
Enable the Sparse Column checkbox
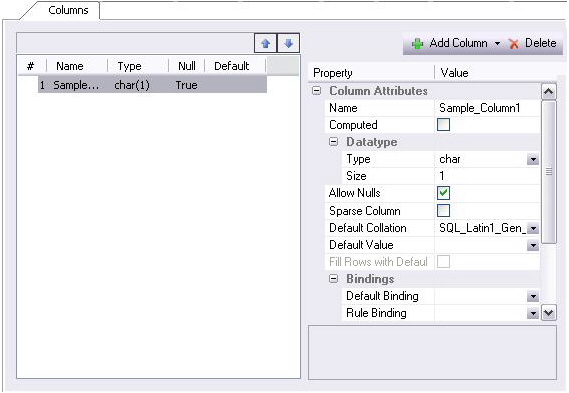[443, 210]
